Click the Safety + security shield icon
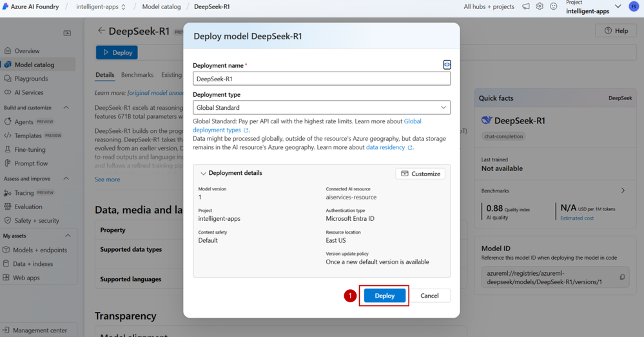This screenshot has height=337, width=644. pos(7,221)
